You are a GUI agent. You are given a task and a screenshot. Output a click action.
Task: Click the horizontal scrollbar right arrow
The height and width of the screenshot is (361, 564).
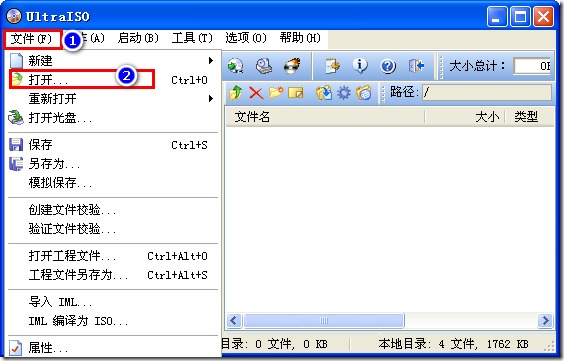coord(545,320)
